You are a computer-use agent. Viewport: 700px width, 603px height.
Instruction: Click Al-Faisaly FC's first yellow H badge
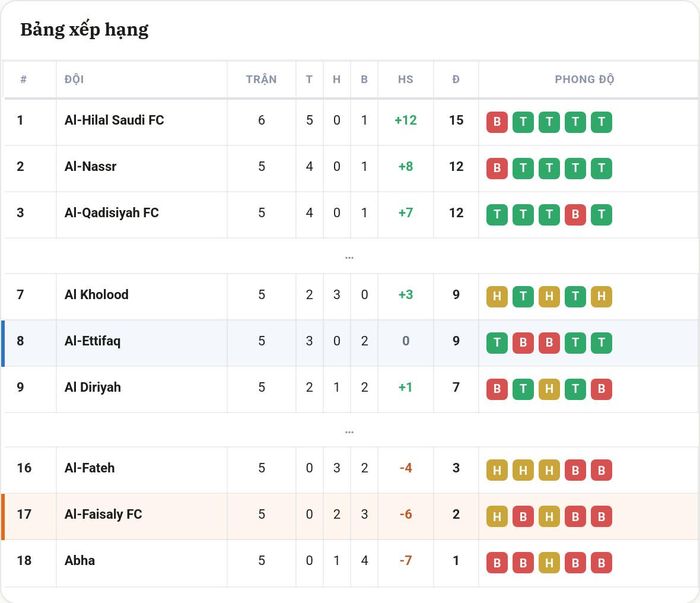click(497, 516)
